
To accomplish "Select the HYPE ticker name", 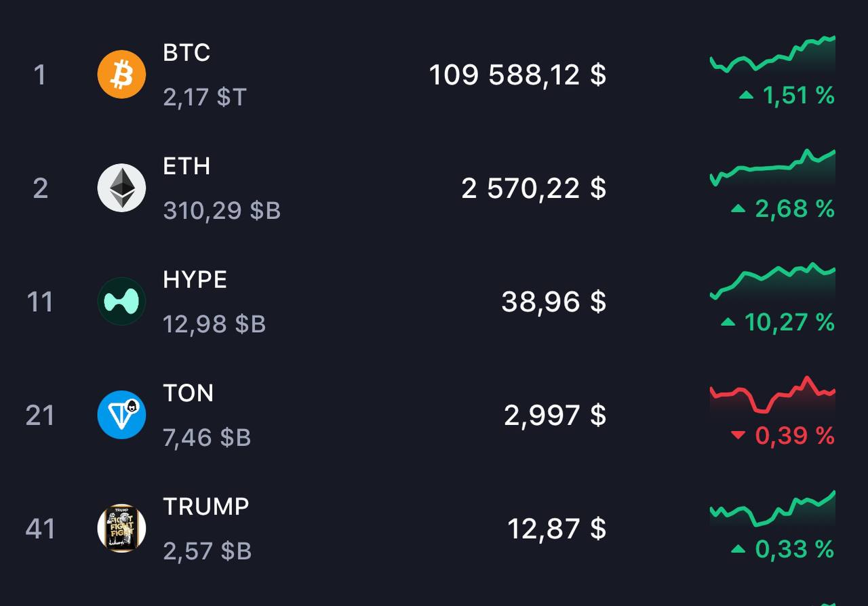I will click(x=195, y=279).
